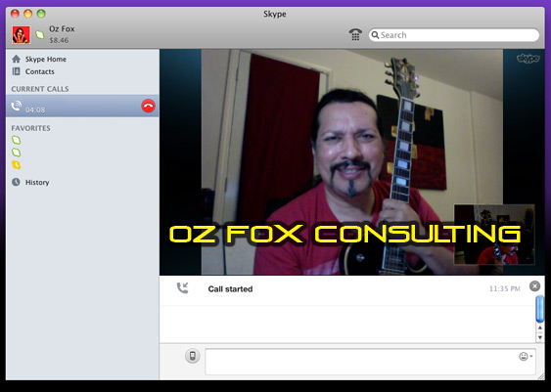The width and height of the screenshot is (551, 392).
Task: Click the chat scrollbar down arrow
Action: click(540, 338)
